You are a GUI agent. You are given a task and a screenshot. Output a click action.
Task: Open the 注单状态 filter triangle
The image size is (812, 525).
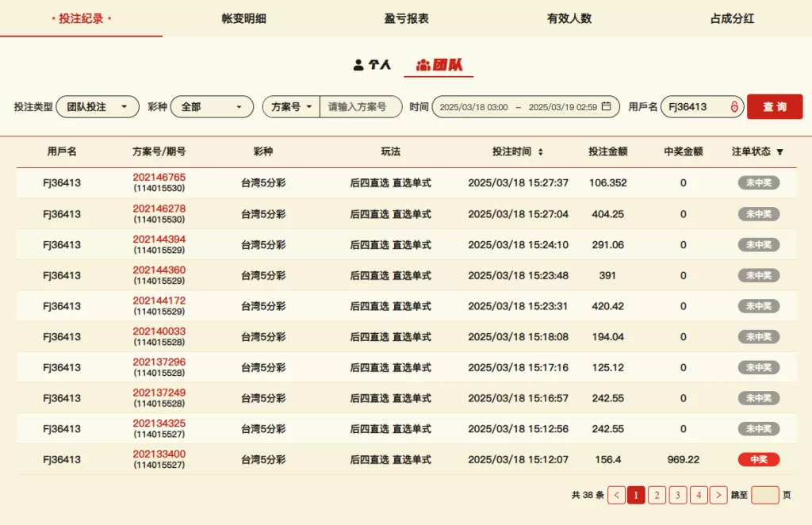pos(779,151)
